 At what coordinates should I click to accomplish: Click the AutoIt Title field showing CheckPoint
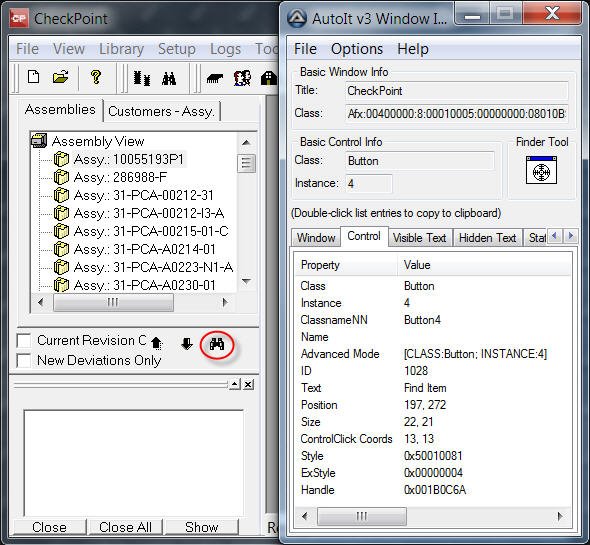(456, 91)
